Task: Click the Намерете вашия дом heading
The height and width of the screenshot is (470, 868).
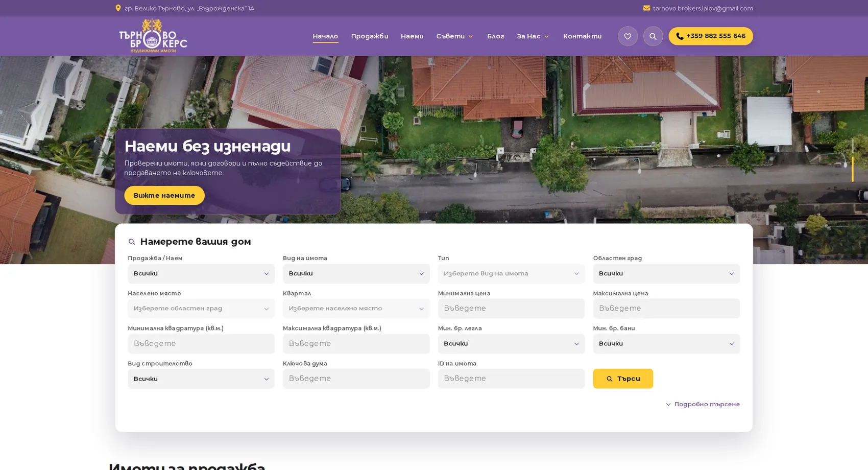Action: coord(195,242)
